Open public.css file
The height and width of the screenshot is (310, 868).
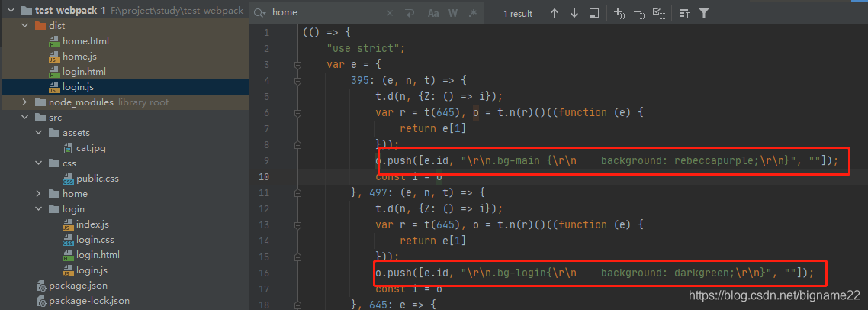[98, 179]
